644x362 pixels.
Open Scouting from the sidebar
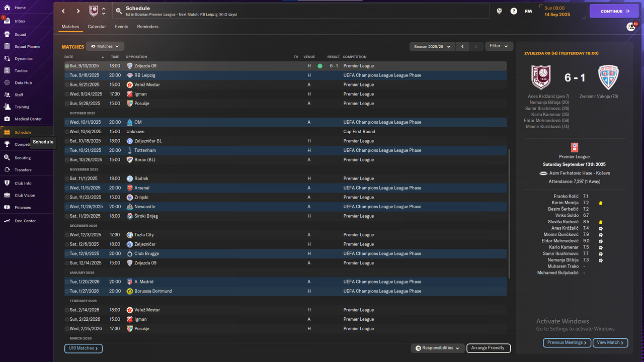23,158
